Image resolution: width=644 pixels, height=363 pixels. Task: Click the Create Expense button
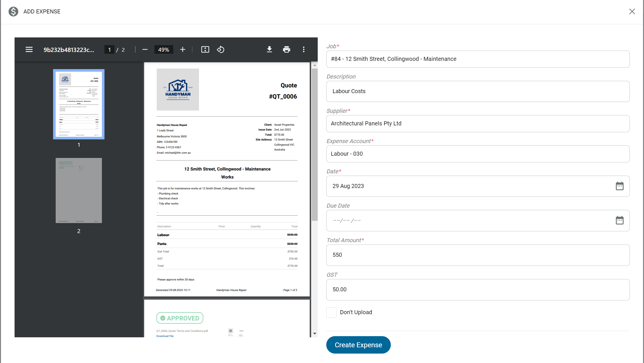(358, 345)
